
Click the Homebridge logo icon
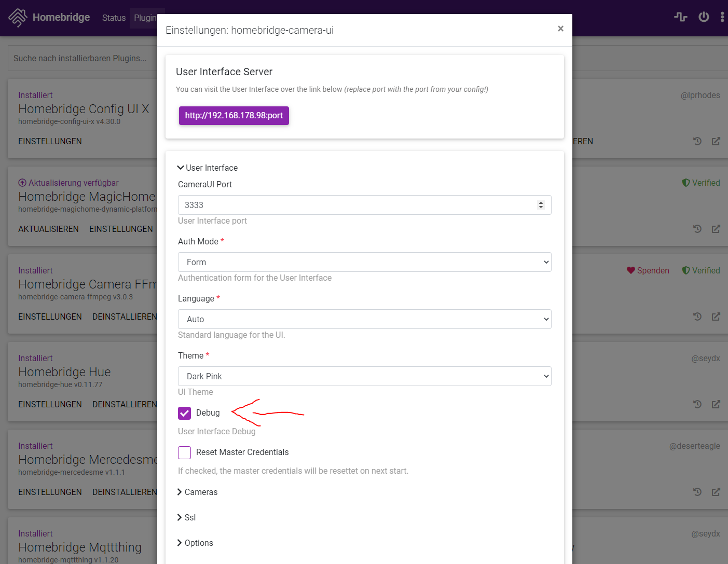click(x=18, y=18)
